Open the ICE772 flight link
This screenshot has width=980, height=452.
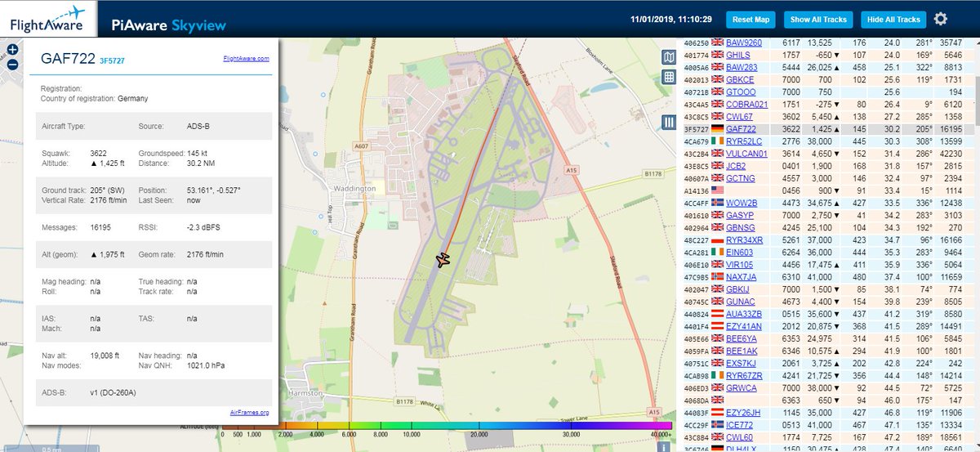[x=740, y=425]
